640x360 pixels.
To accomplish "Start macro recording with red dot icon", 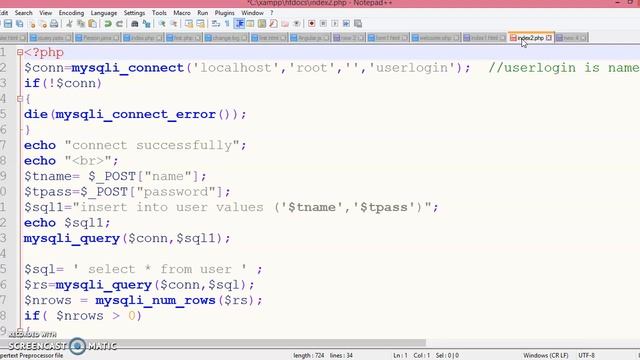I will click(312, 24).
